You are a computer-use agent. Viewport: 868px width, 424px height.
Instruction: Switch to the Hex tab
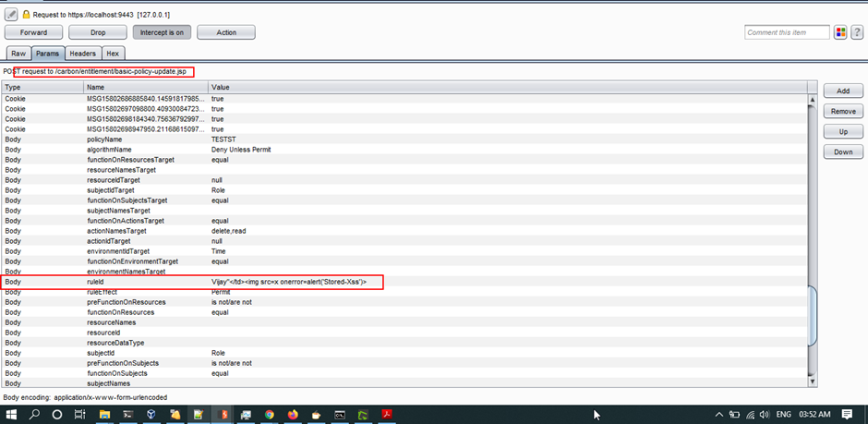(x=113, y=54)
